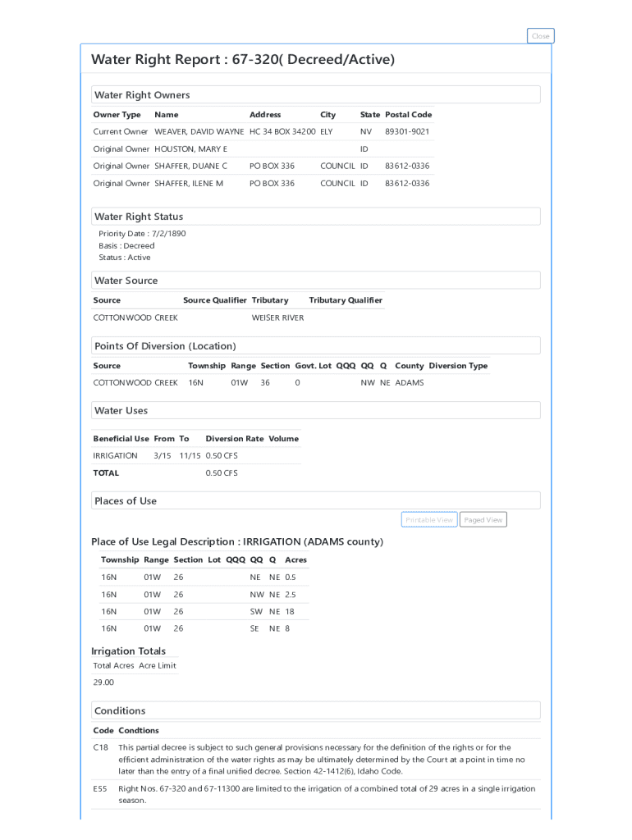Image resolution: width=632 pixels, height=840 pixels.
Task: Click original owner HOUSTON, MARY E
Action: pos(190,149)
